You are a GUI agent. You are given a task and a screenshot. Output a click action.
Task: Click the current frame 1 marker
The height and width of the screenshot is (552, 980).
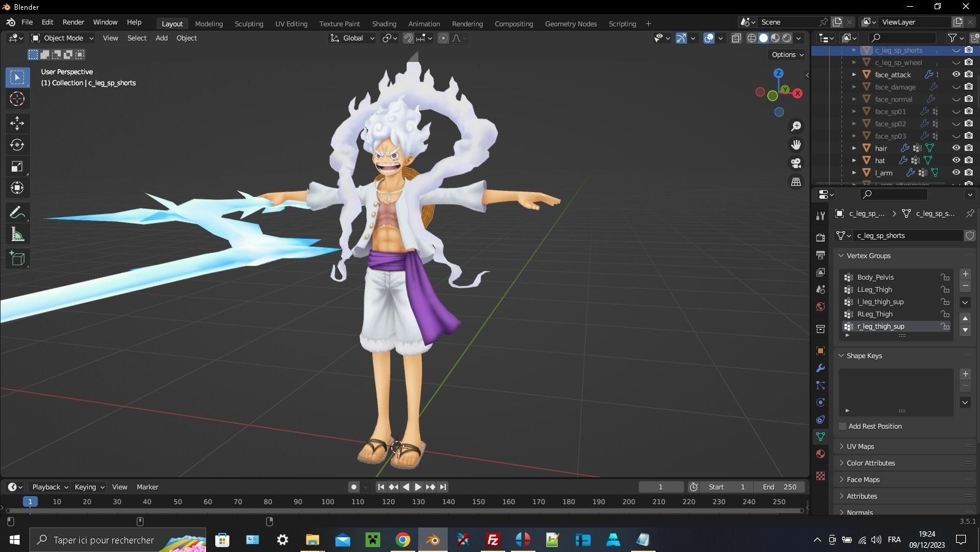pos(30,502)
